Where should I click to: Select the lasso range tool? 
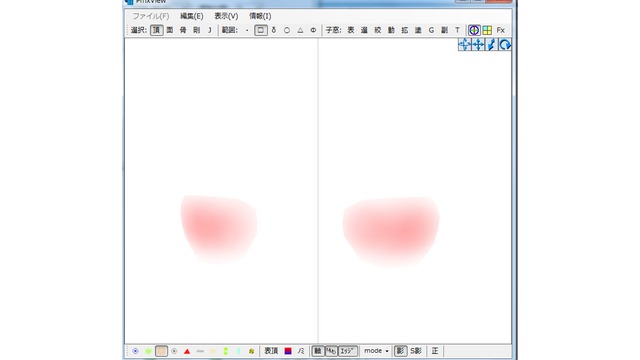(x=274, y=30)
